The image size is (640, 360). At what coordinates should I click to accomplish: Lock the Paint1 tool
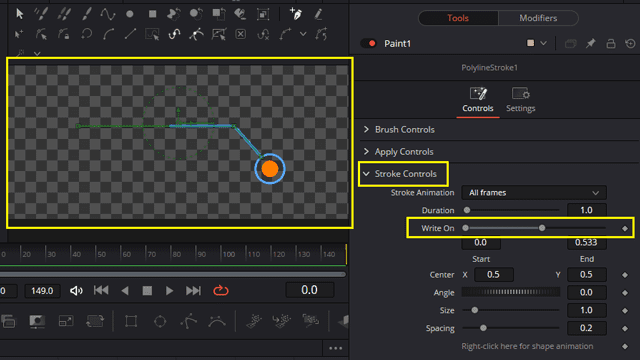(611, 43)
